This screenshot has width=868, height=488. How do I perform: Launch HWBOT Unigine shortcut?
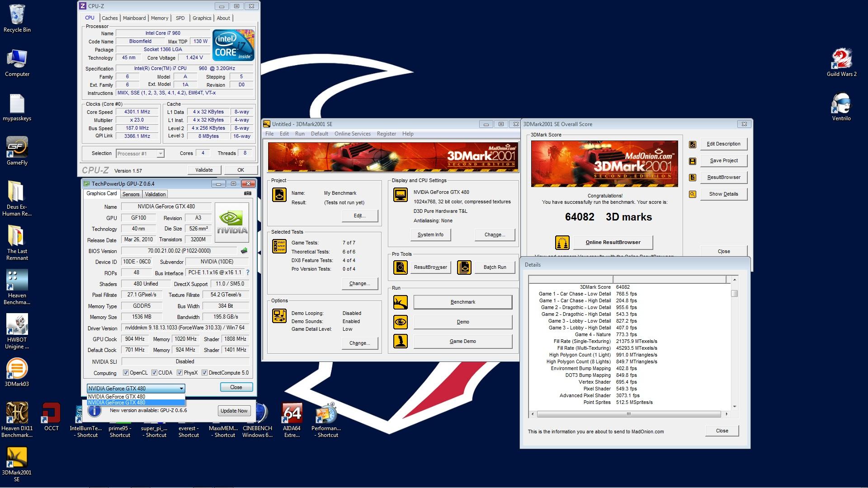(17, 332)
